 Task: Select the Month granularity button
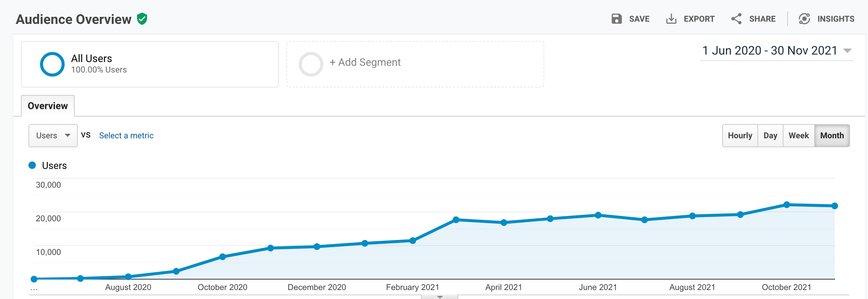[832, 136]
